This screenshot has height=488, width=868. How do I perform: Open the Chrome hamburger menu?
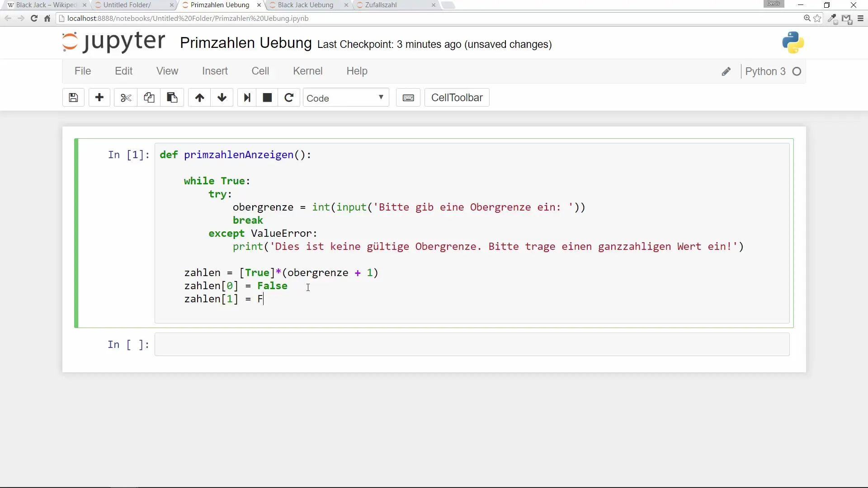[x=860, y=19]
